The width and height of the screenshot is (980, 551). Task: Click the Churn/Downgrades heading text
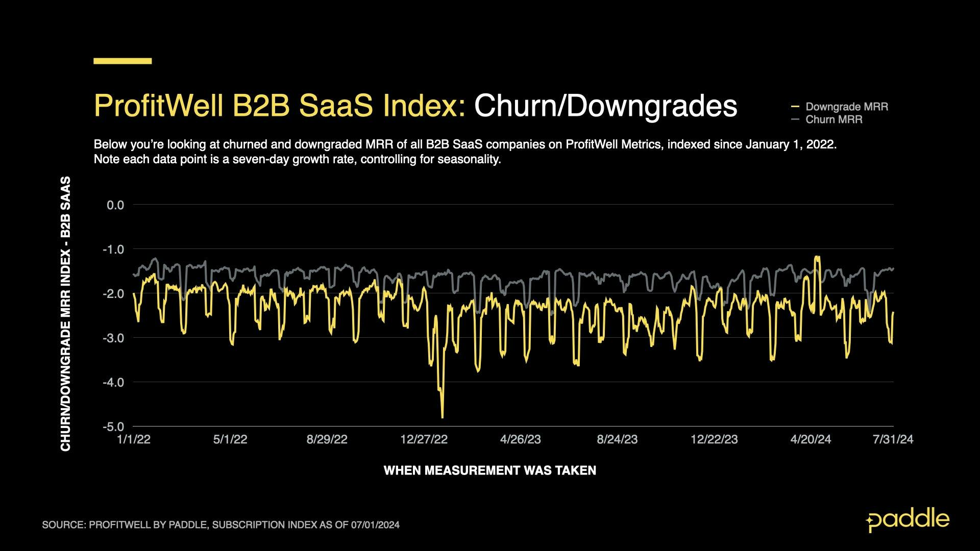607,105
